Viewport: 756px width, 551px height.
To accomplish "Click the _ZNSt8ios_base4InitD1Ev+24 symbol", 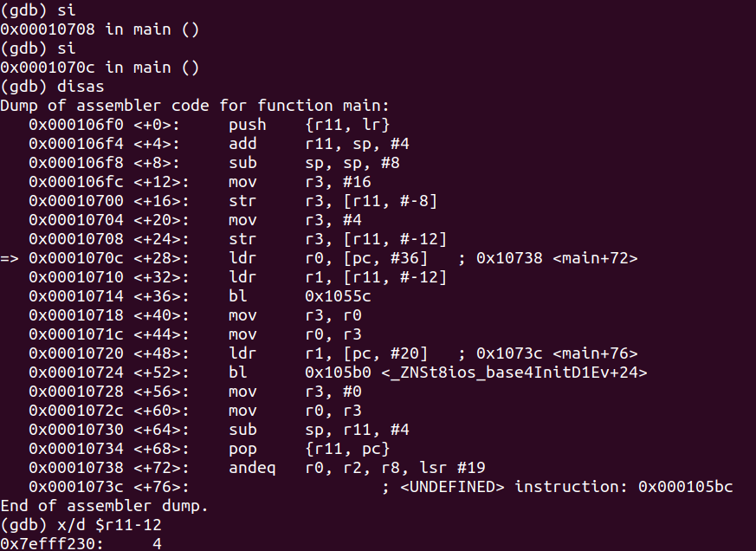I will pos(514,372).
